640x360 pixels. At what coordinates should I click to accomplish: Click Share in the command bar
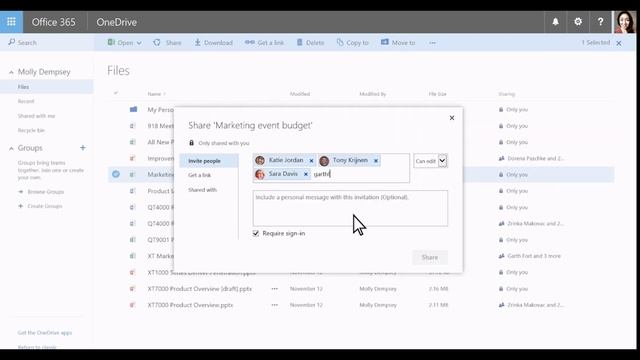tap(167, 42)
